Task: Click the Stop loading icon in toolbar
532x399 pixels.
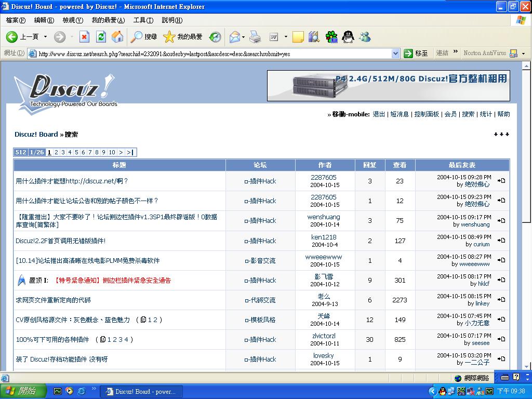Action: click(x=84, y=37)
